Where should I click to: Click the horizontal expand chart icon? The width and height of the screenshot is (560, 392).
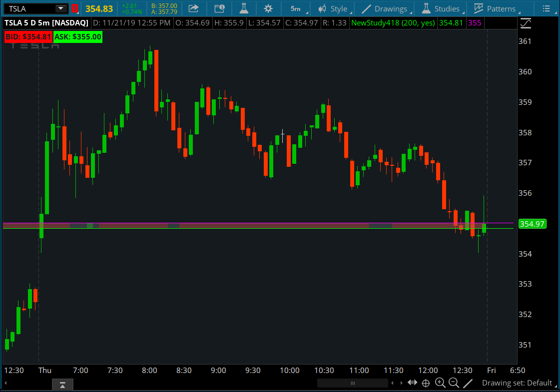(x=413, y=383)
